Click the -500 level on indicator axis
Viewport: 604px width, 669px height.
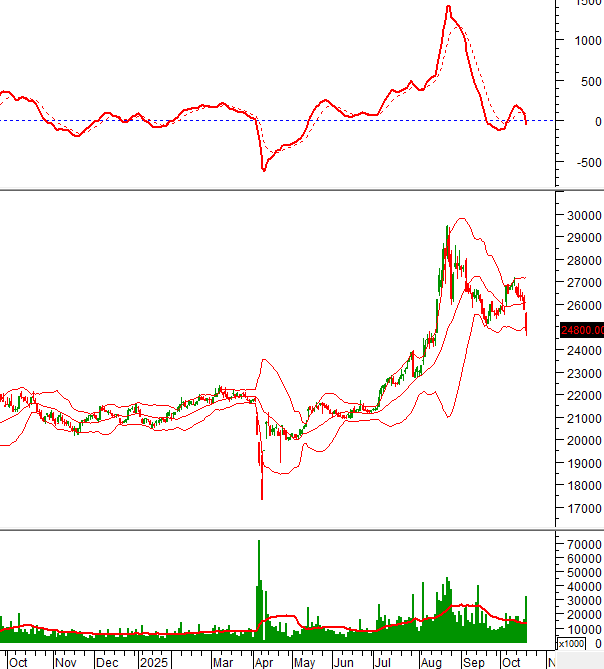click(585, 162)
